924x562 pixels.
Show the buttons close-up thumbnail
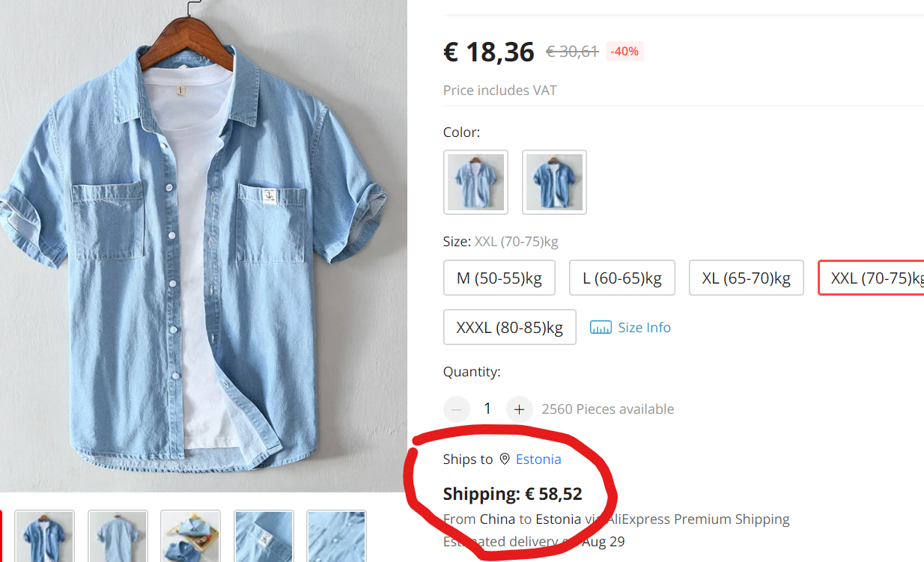[336, 536]
